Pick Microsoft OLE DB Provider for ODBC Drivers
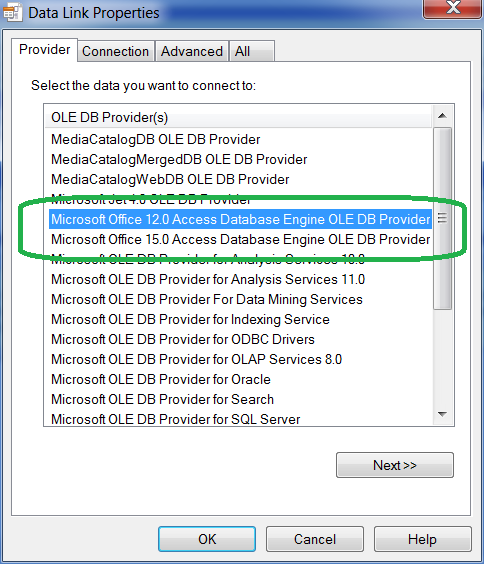The width and height of the screenshot is (484, 564). point(183,340)
